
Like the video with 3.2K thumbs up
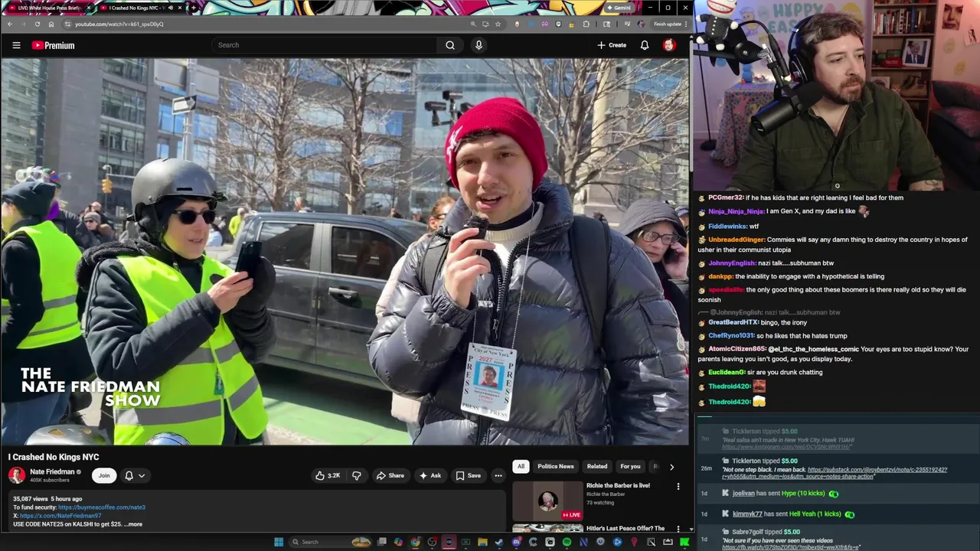coord(328,475)
